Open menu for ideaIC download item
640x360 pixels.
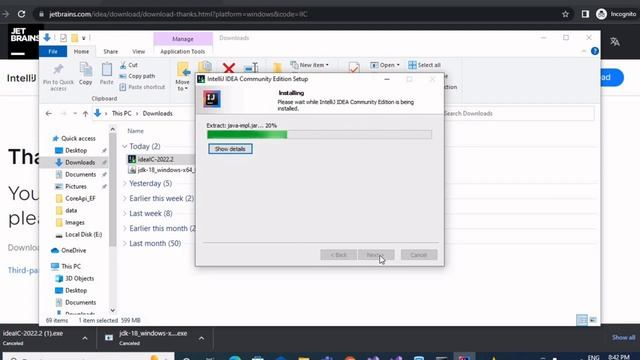85,338
